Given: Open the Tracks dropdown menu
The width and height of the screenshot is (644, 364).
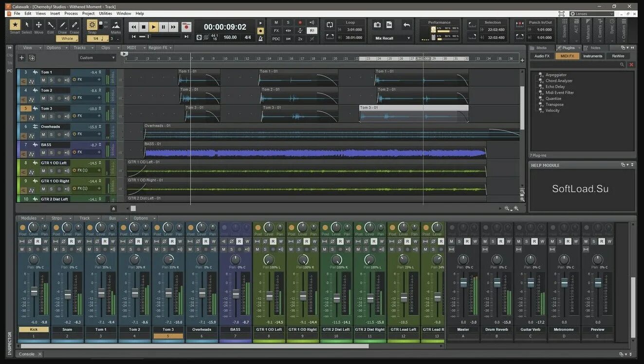Looking at the screenshot, I should click(82, 48).
